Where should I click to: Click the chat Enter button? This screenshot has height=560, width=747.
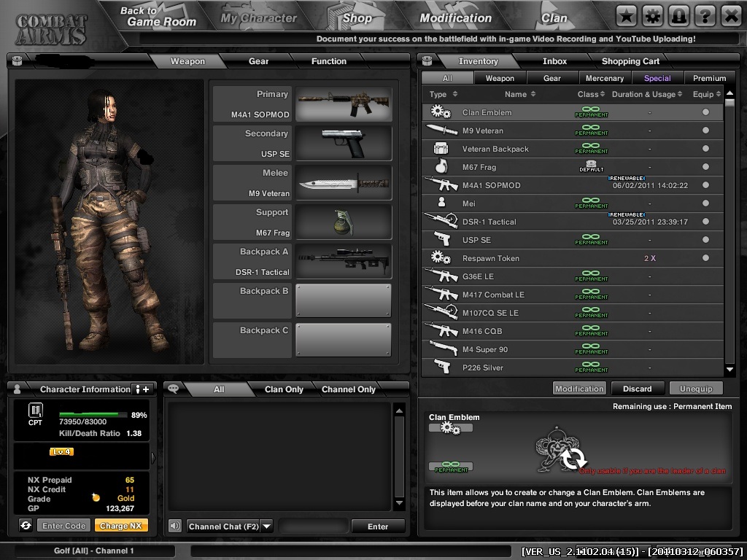pos(378,526)
